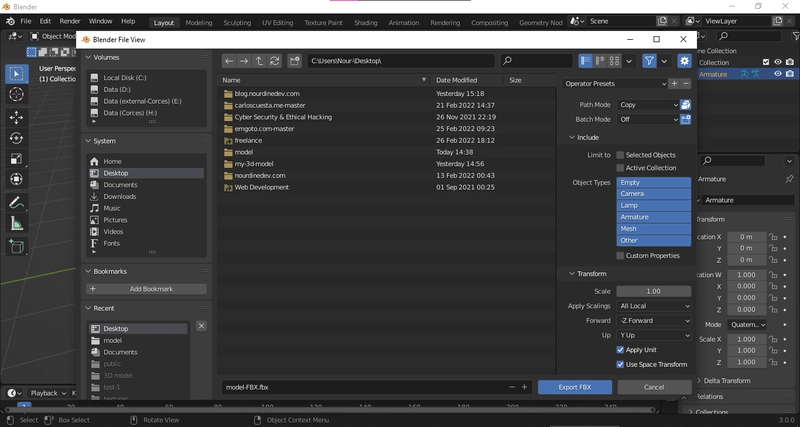Select the Annotate tool in Blender toolbar
The height and width of the screenshot is (427, 800).
click(16, 203)
